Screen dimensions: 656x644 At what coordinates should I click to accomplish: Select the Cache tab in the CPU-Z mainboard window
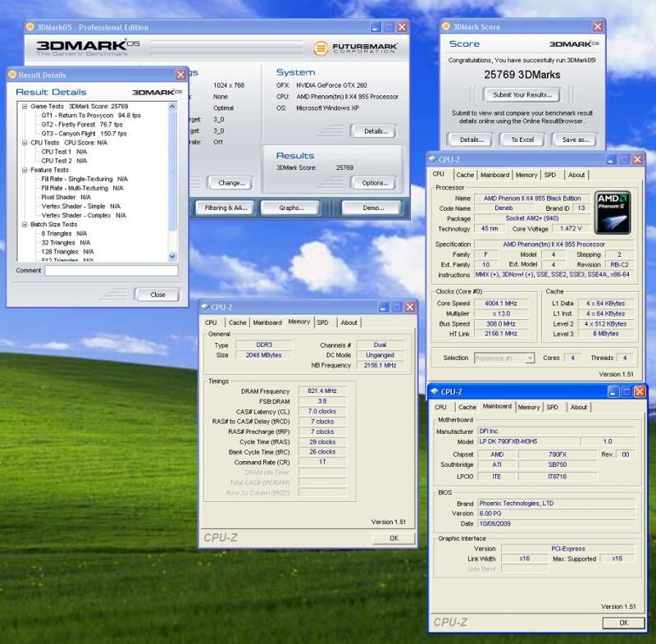coord(467,407)
